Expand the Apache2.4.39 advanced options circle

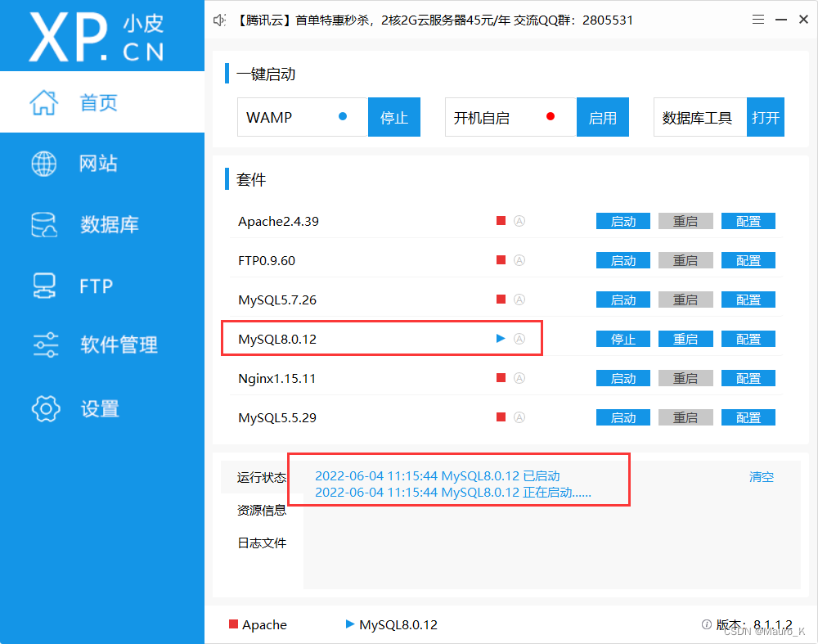click(x=519, y=221)
